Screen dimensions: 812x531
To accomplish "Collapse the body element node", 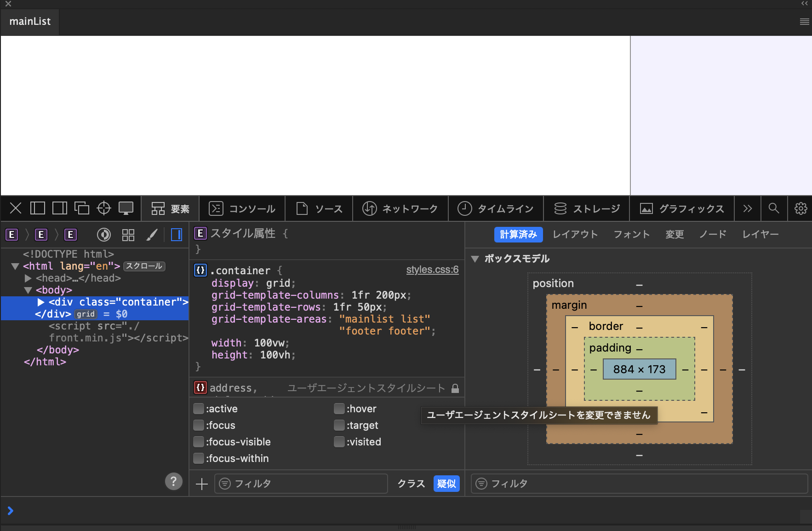I will click(x=28, y=290).
